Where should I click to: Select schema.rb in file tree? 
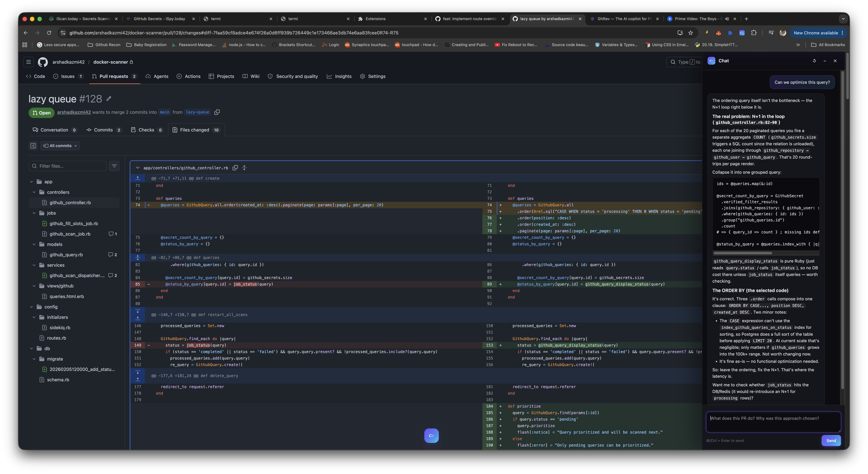(58, 380)
